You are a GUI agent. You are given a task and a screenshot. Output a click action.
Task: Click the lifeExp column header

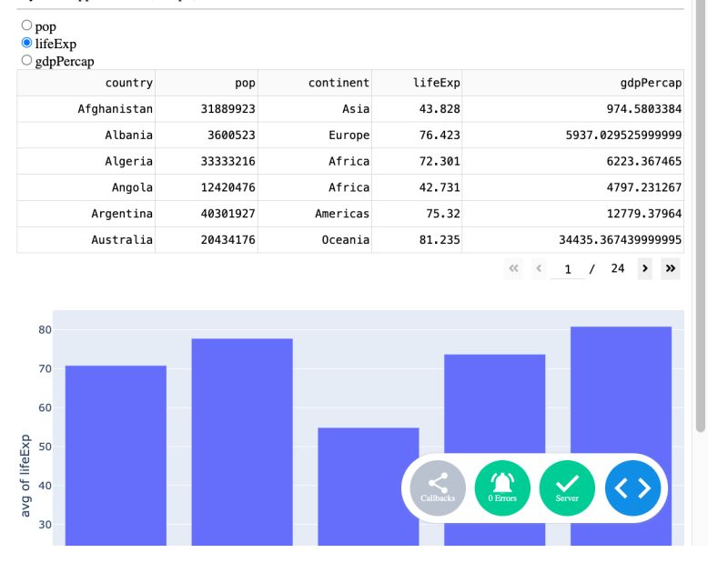tap(417, 83)
